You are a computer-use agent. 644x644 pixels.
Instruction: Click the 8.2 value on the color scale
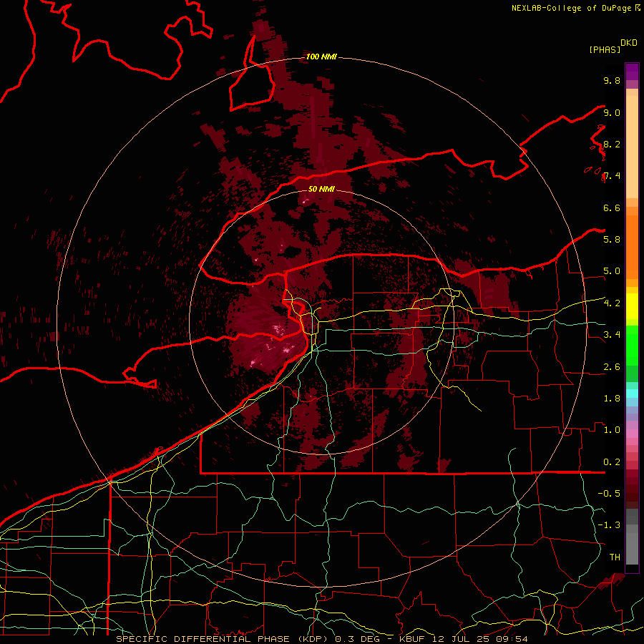(612, 145)
